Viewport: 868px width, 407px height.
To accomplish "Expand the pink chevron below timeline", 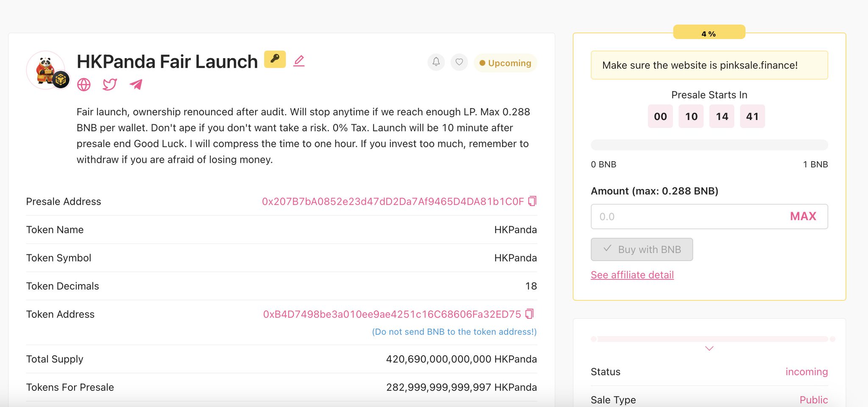I will point(709,348).
